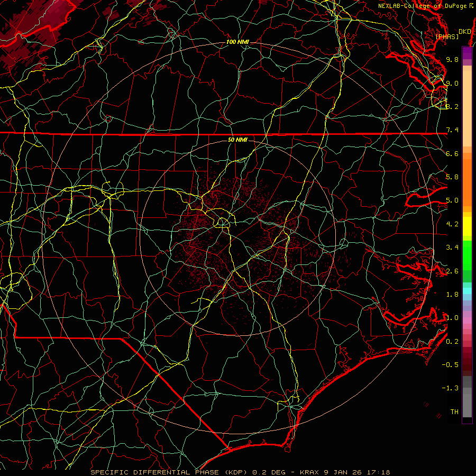Screen dimensions: 476x476
Task: Click the 7.4 scale value
Action: pos(452,130)
